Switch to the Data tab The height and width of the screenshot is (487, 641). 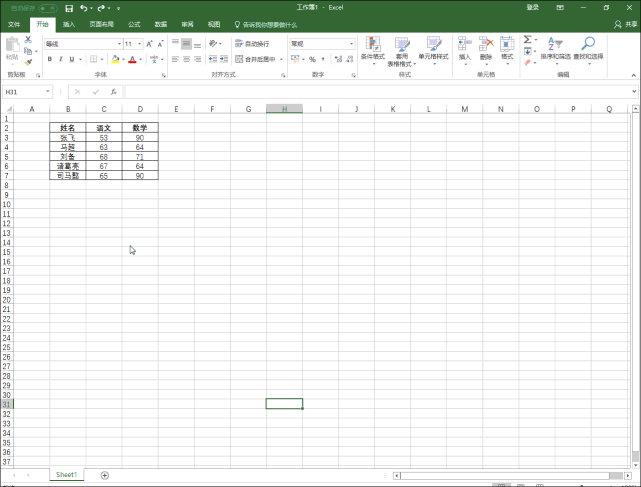161,25
